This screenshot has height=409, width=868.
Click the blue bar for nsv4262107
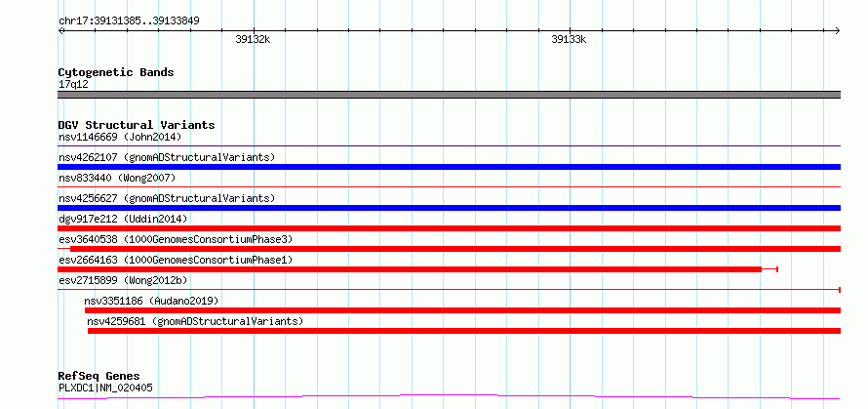coord(449,167)
